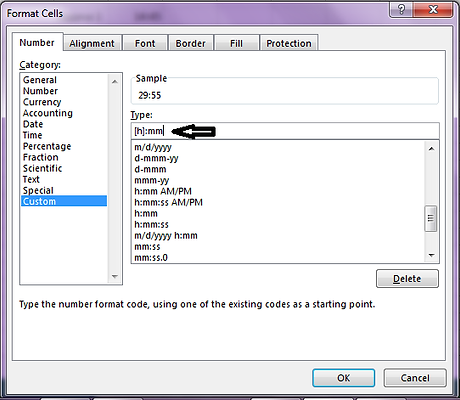Open the Protection tab
The width and height of the screenshot is (460, 400).
tap(289, 43)
